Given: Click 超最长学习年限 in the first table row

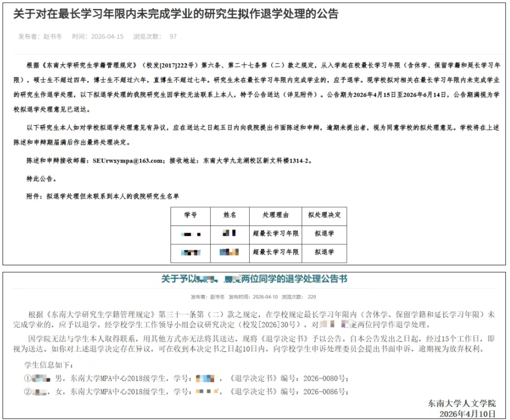Looking at the screenshot, I should [276, 234].
